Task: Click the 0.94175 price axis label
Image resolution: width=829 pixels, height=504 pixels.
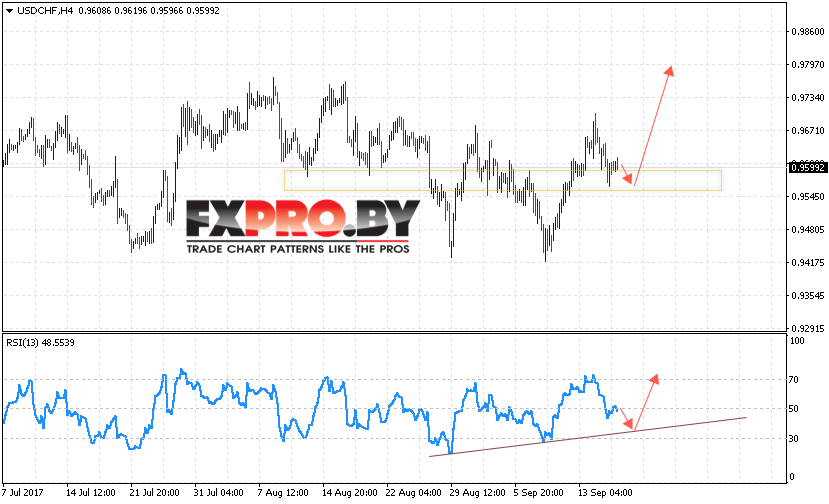Action: click(x=808, y=263)
